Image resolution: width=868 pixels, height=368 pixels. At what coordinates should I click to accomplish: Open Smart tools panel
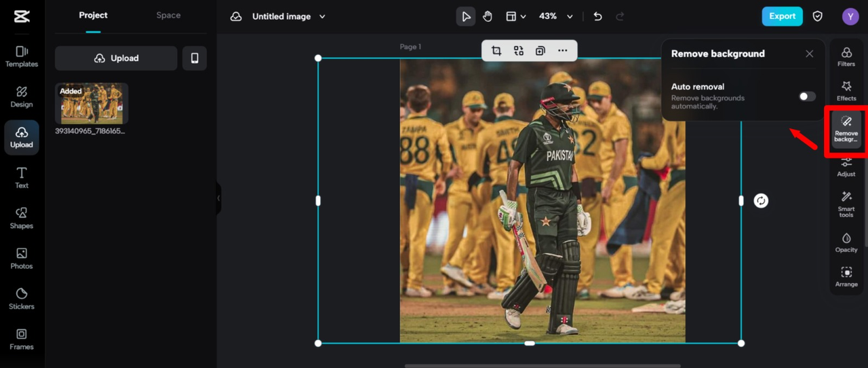(846, 204)
